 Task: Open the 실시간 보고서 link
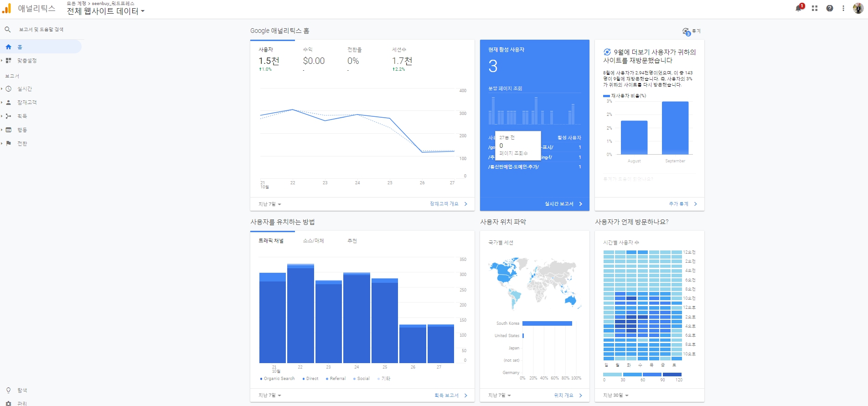coord(563,204)
